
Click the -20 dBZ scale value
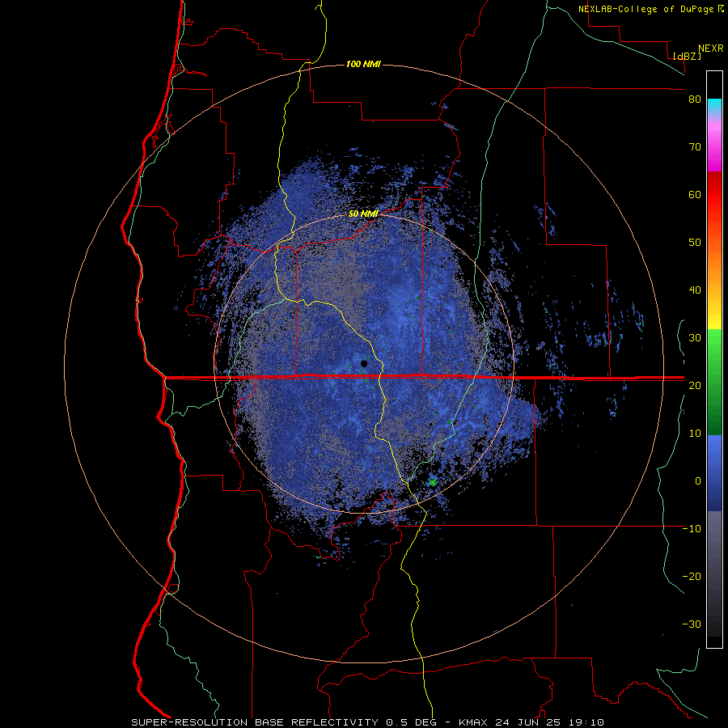coord(692,576)
